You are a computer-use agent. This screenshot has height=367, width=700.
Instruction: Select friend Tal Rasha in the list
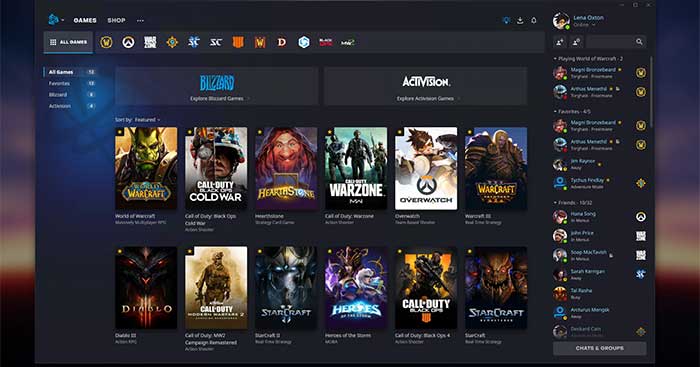coord(600,293)
